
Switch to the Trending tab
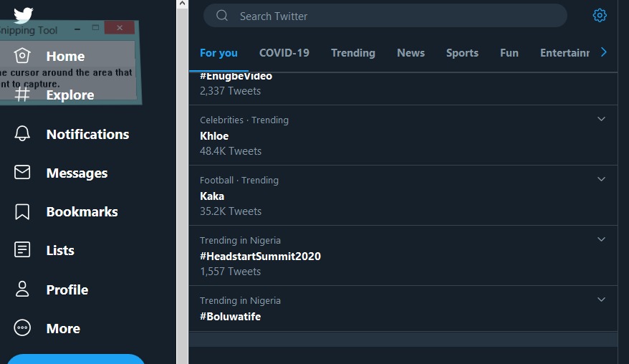click(x=353, y=53)
